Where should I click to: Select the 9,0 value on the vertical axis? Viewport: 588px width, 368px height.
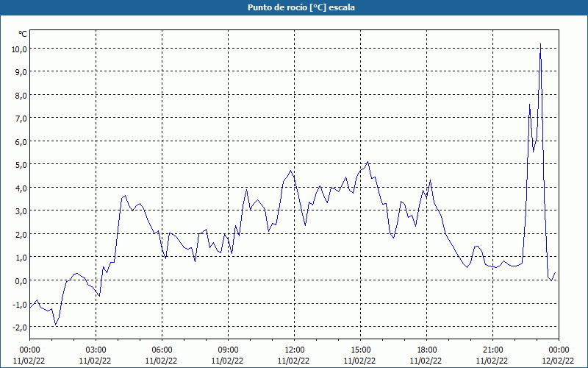click(21, 71)
